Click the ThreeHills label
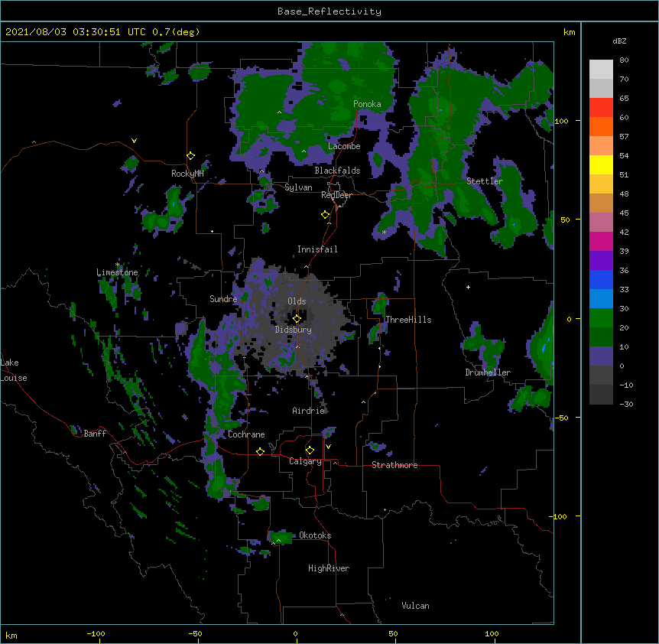 [x=408, y=320]
